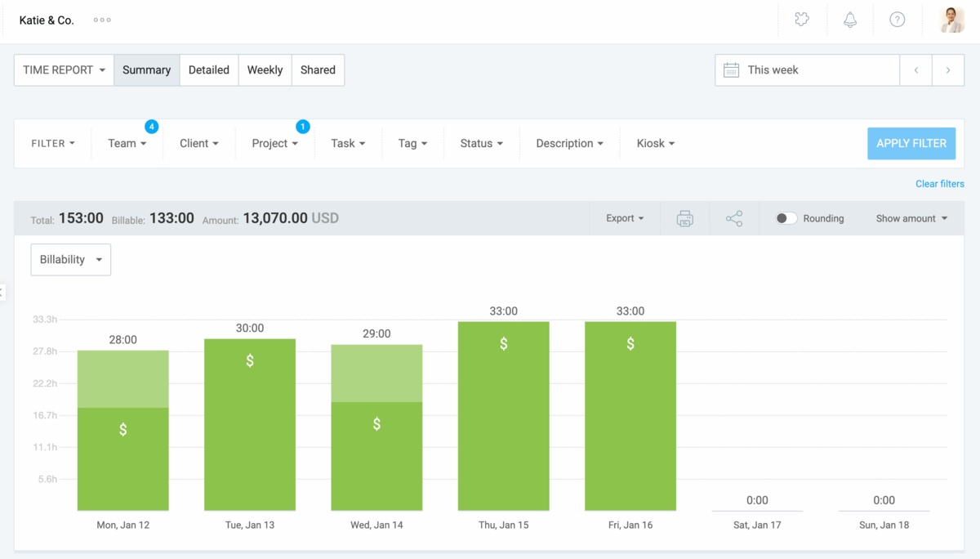Switch to the Weekly tab

265,69
